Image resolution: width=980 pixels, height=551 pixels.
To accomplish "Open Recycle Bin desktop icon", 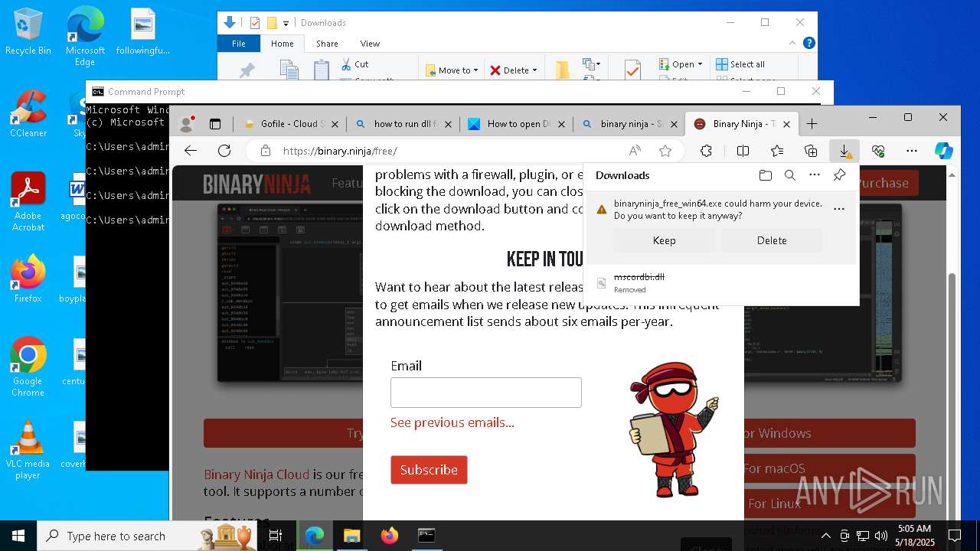I will [x=28, y=32].
